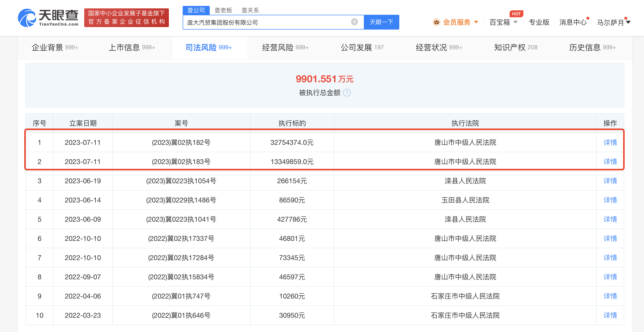The height and width of the screenshot is (332, 644).
Task: Click the red government-registered credit agency banner
Action: tap(127, 17)
